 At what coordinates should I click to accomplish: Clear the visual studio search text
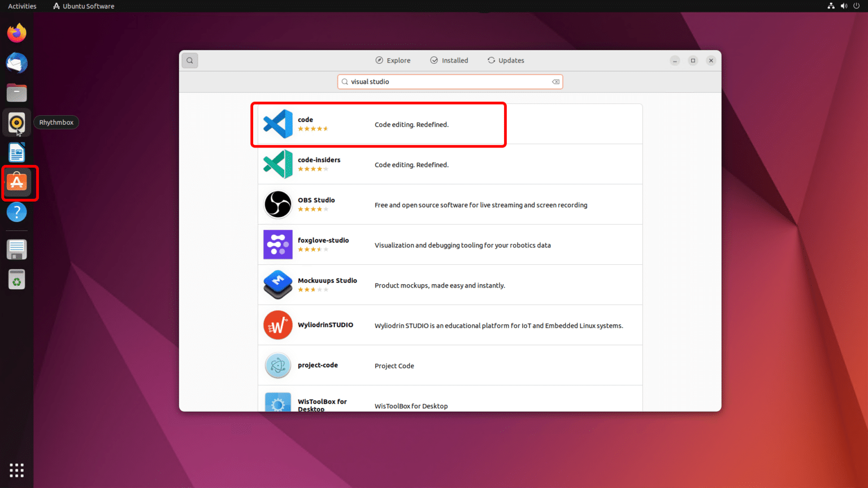click(x=555, y=81)
